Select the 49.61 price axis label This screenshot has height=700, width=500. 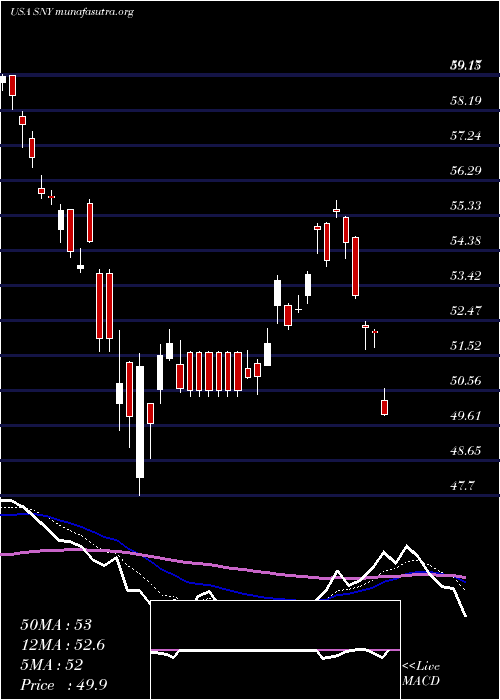tap(465, 416)
